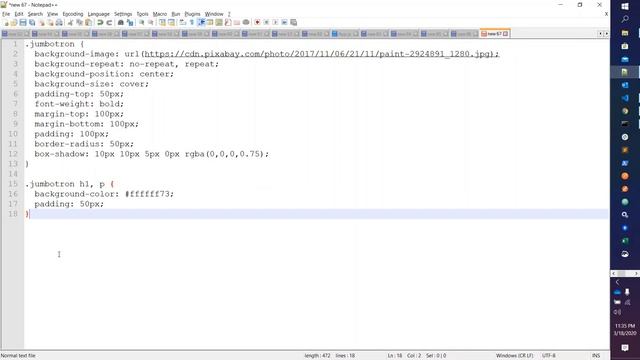Open Folder as Workspace toolbar icon
The image size is (640, 360).
[237, 22]
